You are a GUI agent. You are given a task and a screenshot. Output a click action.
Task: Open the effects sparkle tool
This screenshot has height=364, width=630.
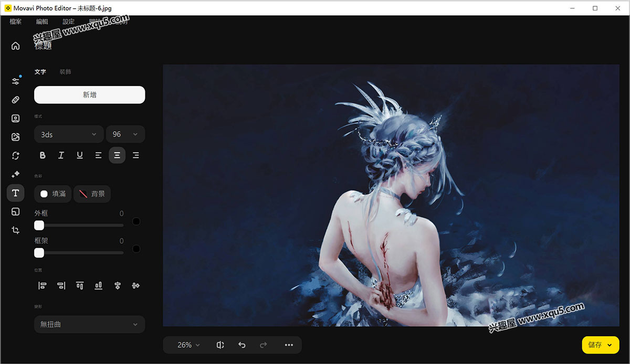(x=16, y=174)
